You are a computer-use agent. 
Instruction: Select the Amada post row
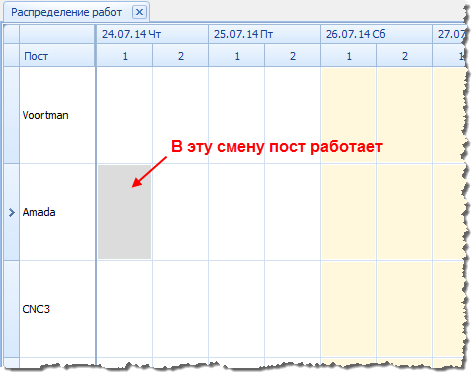(57, 212)
